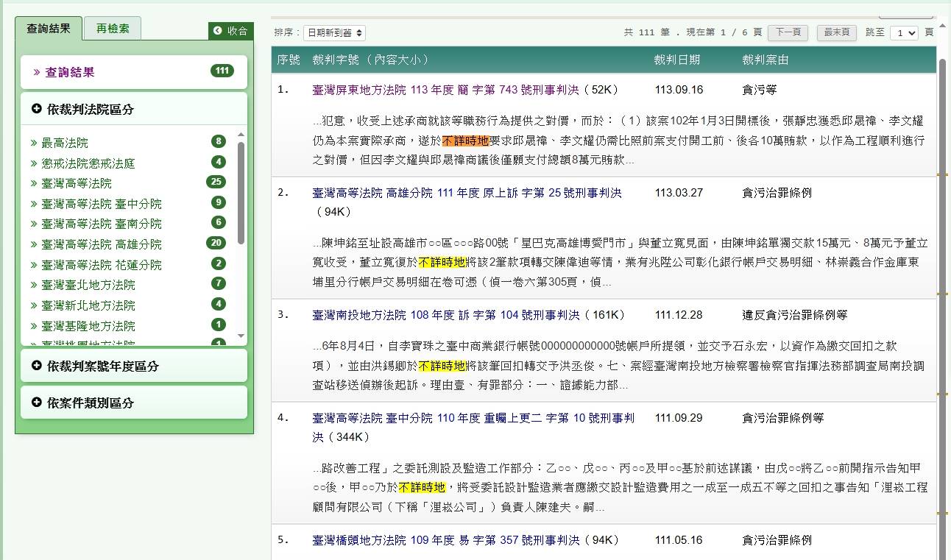Go to next page with 下一頁
The image size is (951, 560).
pos(788,33)
